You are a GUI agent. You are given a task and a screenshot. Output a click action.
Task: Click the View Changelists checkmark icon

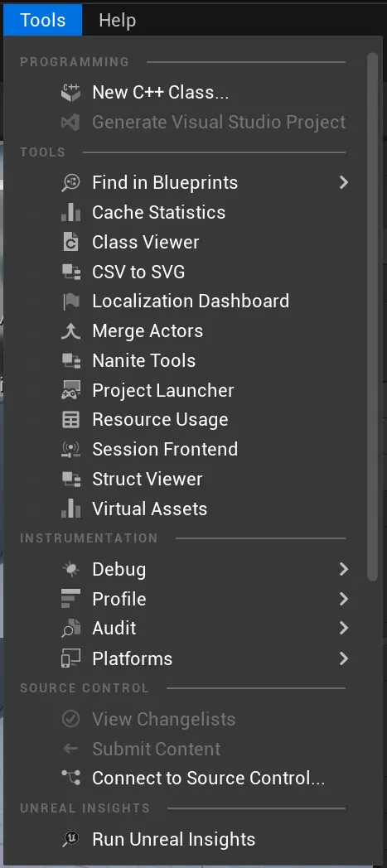(71, 720)
